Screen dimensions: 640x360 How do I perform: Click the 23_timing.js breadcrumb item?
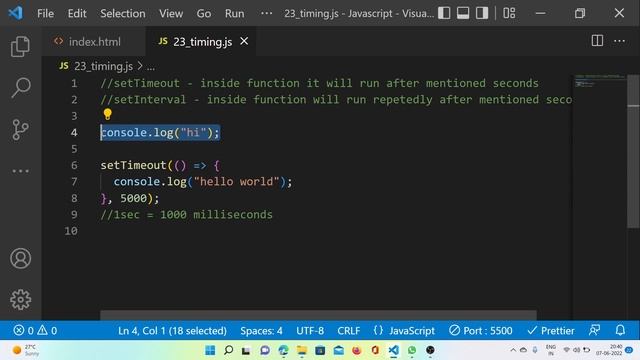103,66
